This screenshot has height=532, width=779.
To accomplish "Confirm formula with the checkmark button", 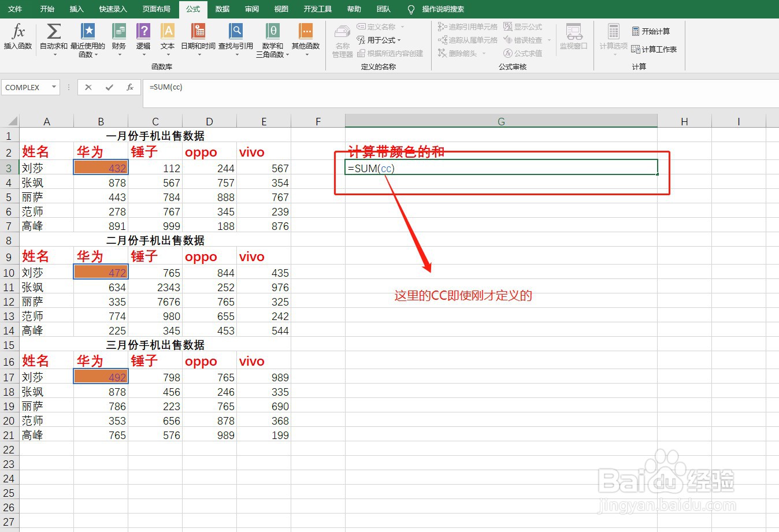I will pos(109,88).
